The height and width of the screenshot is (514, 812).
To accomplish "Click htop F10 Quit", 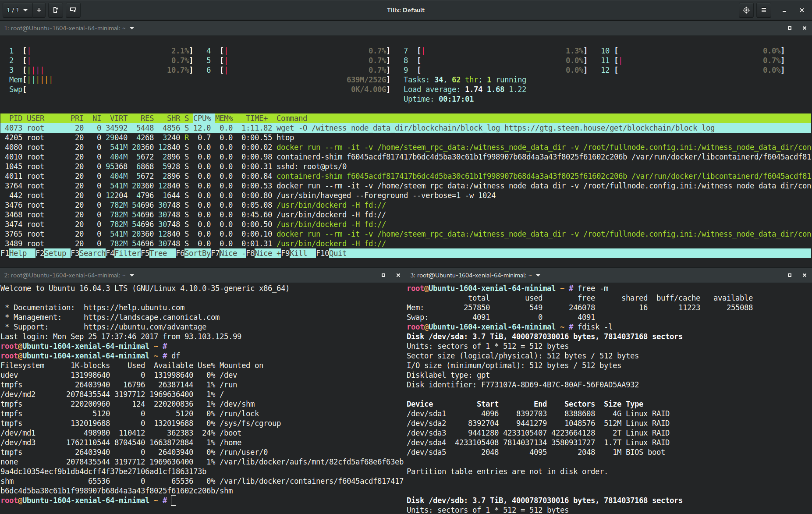I will 331,253.
